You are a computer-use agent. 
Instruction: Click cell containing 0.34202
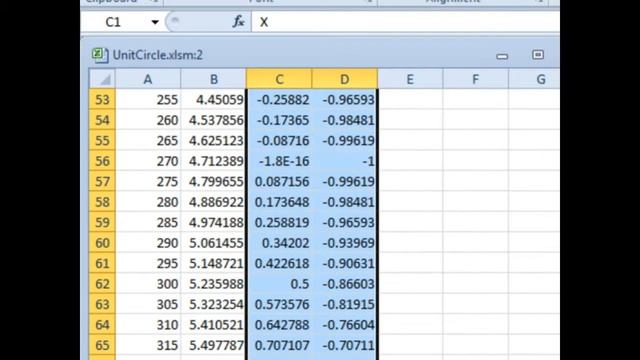pos(279,243)
